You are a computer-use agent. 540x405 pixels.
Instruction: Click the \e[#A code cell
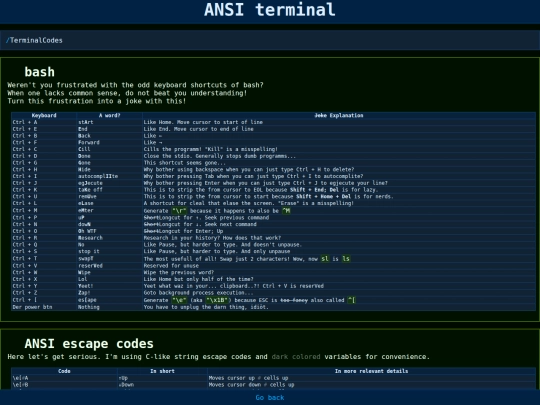click(x=64, y=378)
